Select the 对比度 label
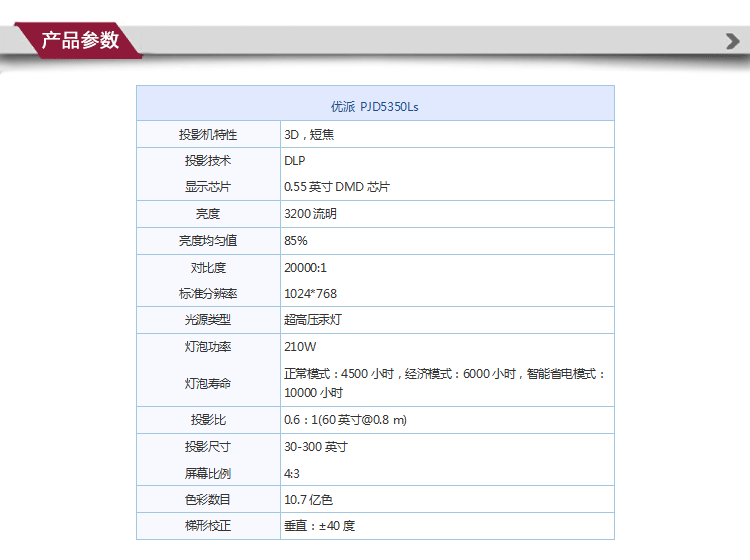The width and height of the screenshot is (750, 560). 208,267
